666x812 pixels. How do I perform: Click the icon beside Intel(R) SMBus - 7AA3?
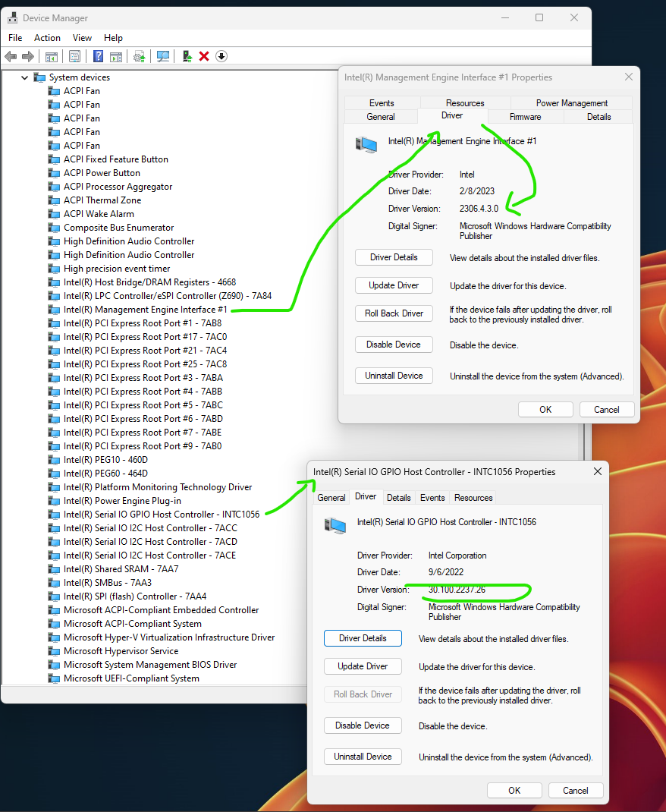pyautogui.click(x=54, y=583)
